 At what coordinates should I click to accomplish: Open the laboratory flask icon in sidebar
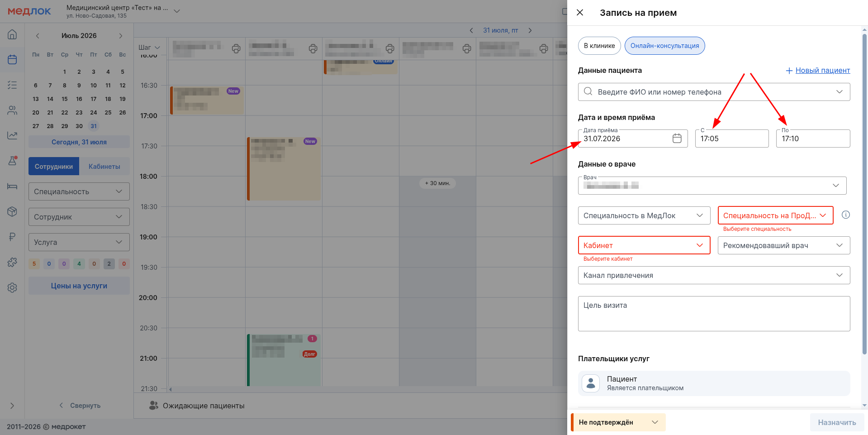coord(12,161)
